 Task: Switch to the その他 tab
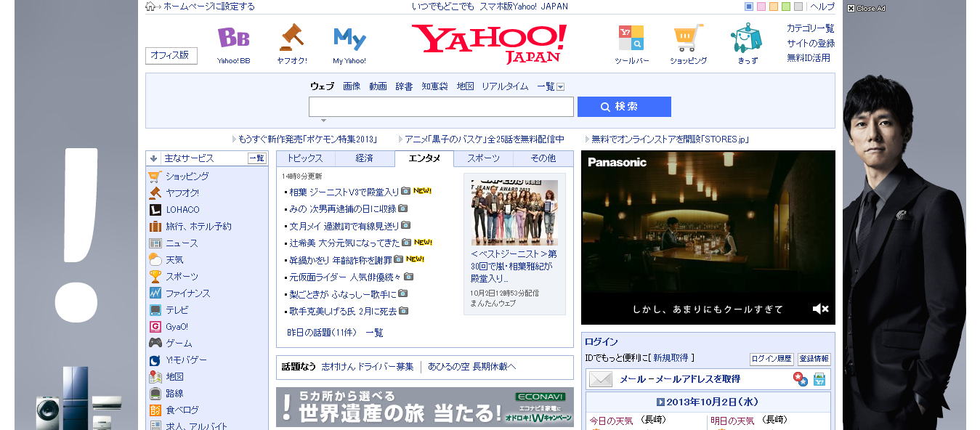pos(543,158)
